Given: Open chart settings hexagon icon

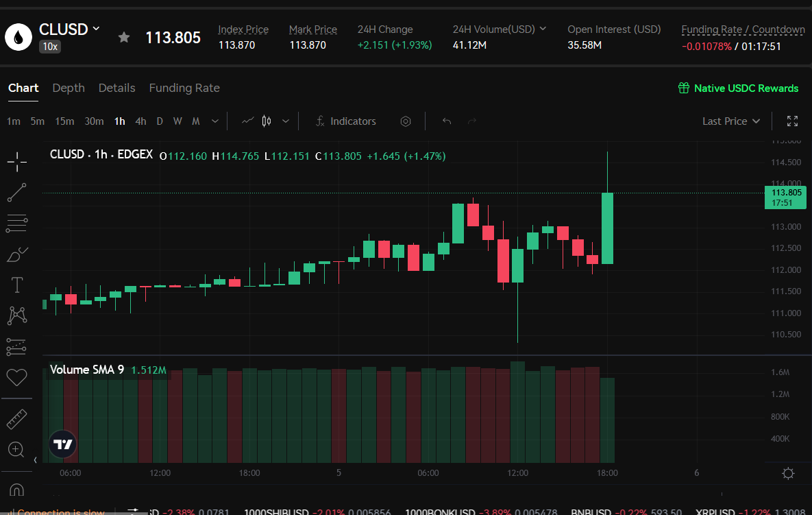Looking at the screenshot, I should [406, 121].
